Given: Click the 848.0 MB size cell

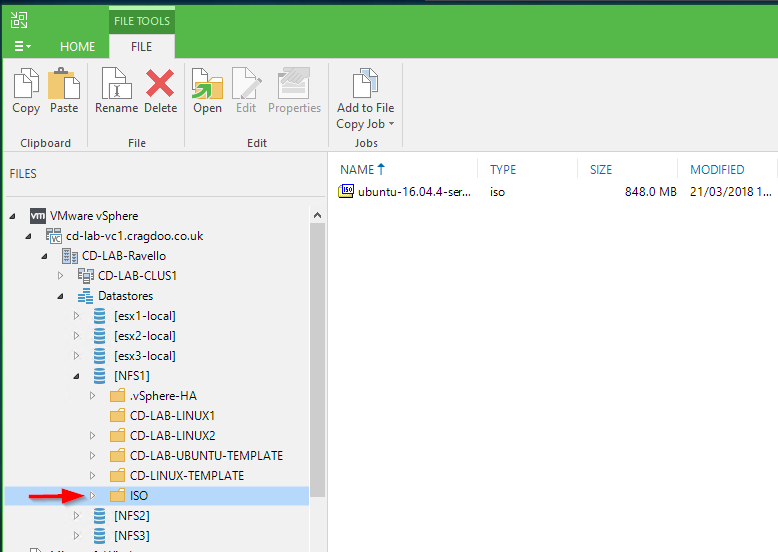Looking at the screenshot, I should point(650,192).
